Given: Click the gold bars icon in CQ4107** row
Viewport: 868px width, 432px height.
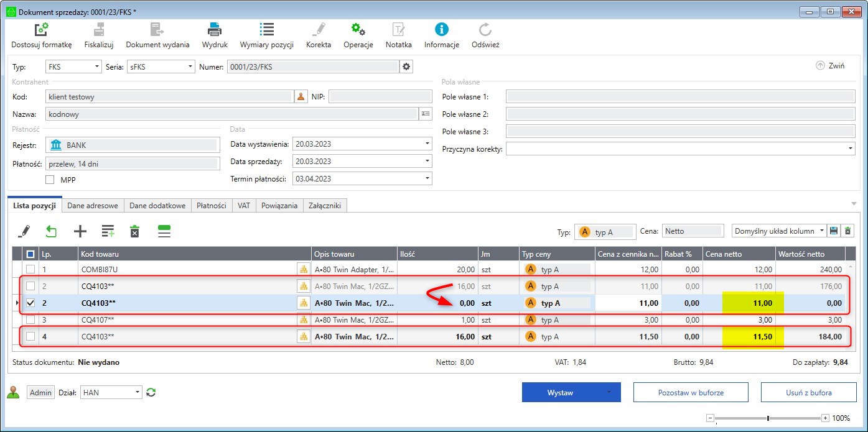Looking at the screenshot, I should [304, 319].
